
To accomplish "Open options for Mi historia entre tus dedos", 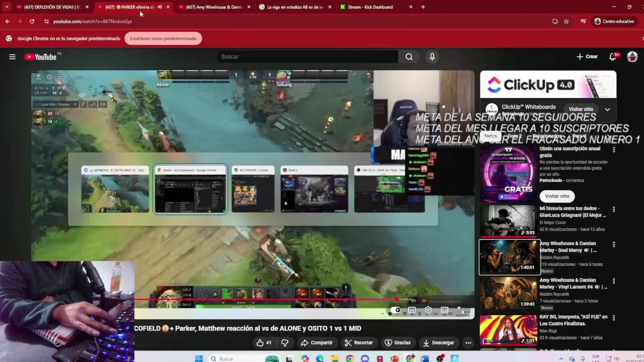I will coord(613,209).
